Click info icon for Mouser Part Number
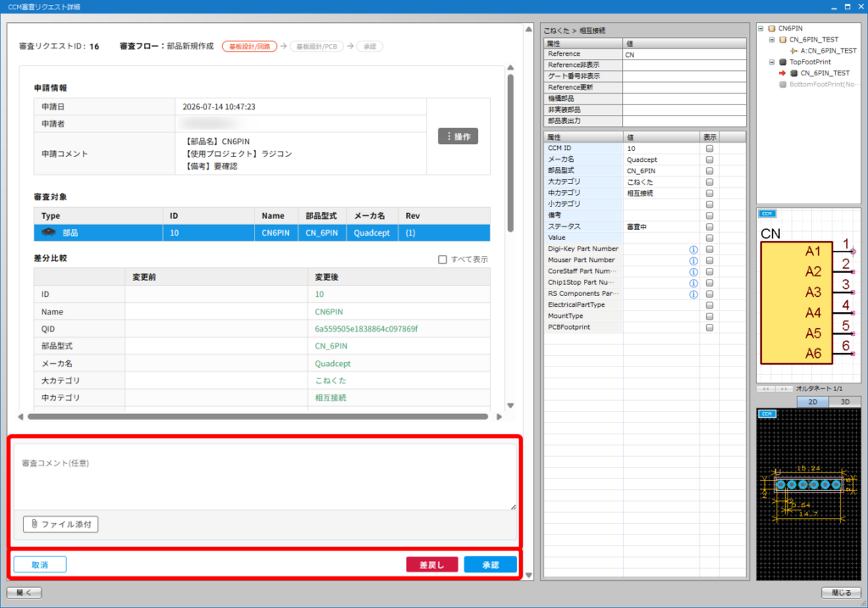 click(x=693, y=260)
